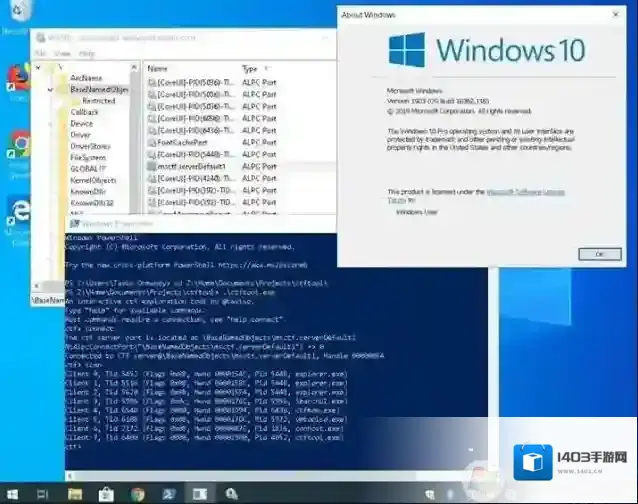
Task: Open Task View on the taskbar
Action: tap(42, 494)
